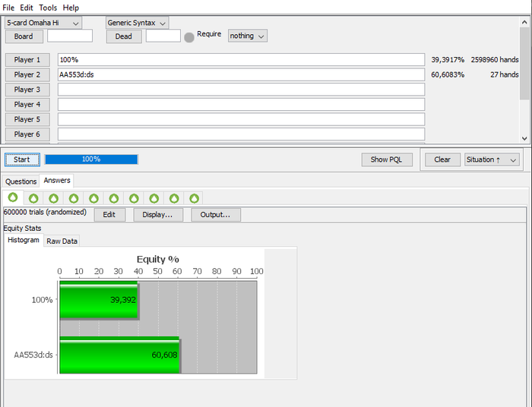
Task: Switch to the Questions tab
Action: (x=21, y=181)
